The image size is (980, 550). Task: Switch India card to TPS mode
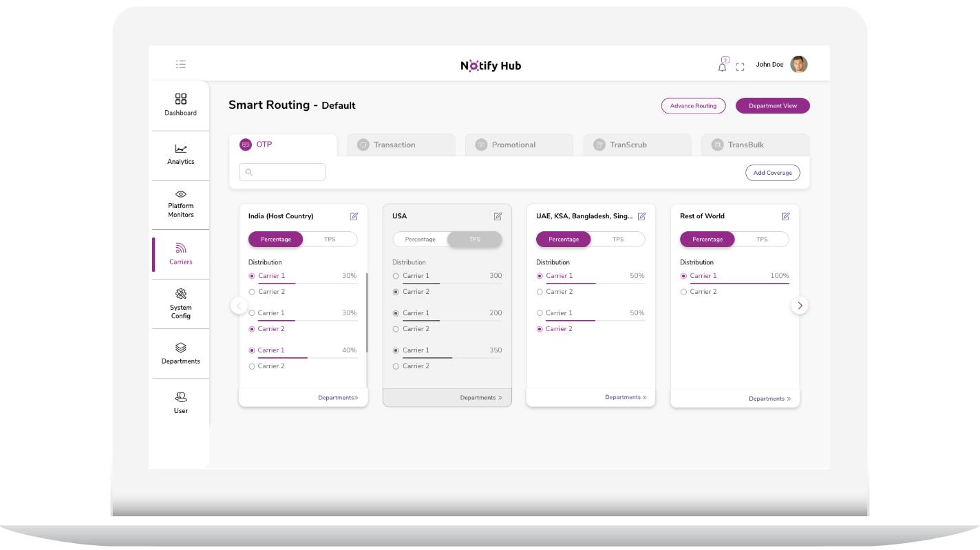click(330, 240)
